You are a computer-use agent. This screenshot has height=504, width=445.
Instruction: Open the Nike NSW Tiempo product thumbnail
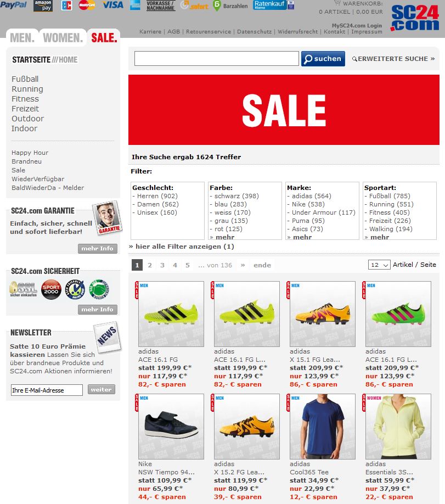click(x=171, y=427)
